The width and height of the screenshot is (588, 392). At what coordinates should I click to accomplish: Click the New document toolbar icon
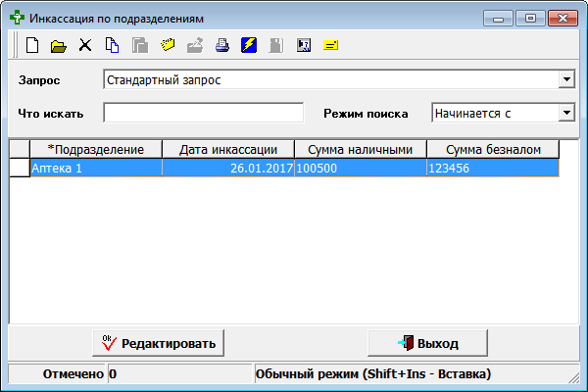tap(31, 45)
